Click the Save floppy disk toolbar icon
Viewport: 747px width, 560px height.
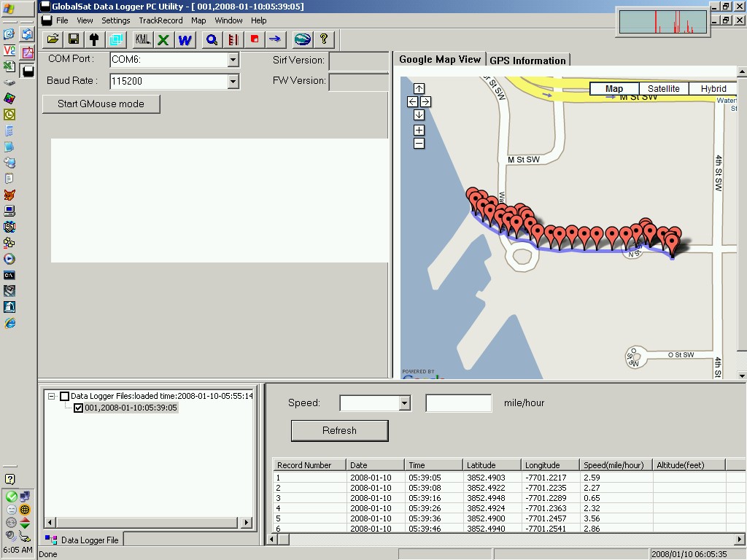click(x=74, y=39)
